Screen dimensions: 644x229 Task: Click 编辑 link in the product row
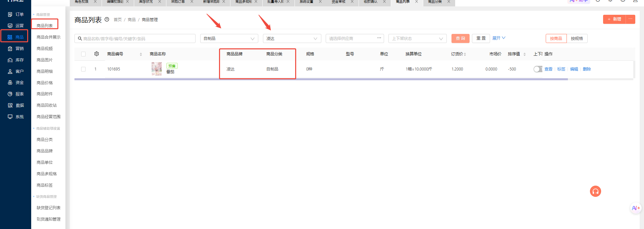coord(574,69)
